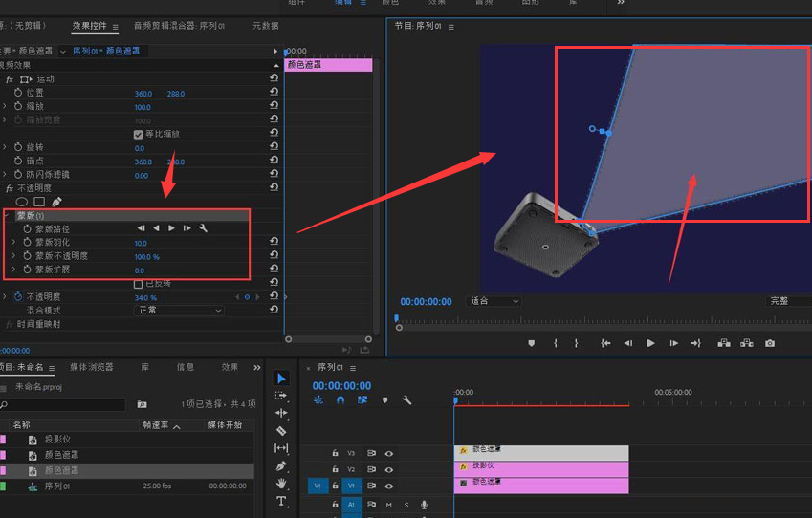This screenshot has width=812, height=518.
Task: Play the program monitor preview
Action: click(650, 343)
